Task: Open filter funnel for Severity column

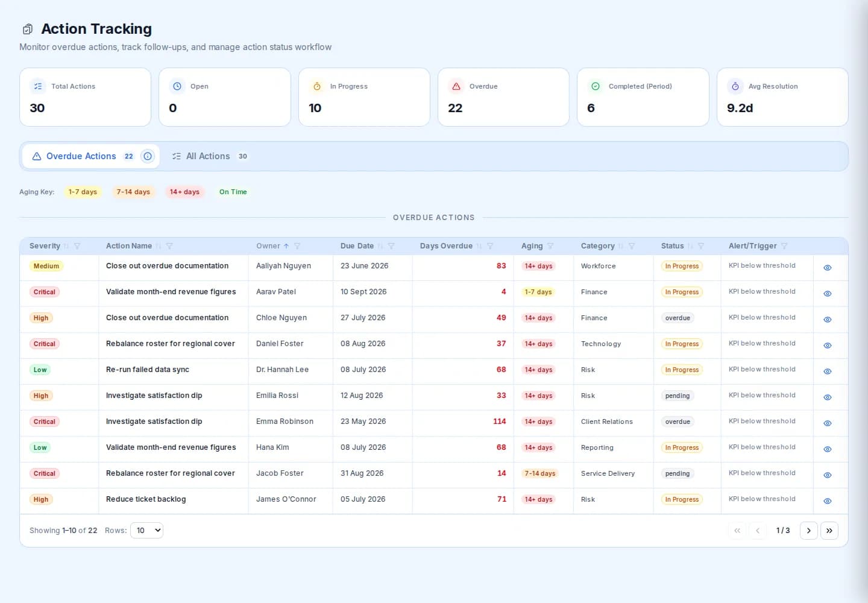Action: [x=77, y=246]
